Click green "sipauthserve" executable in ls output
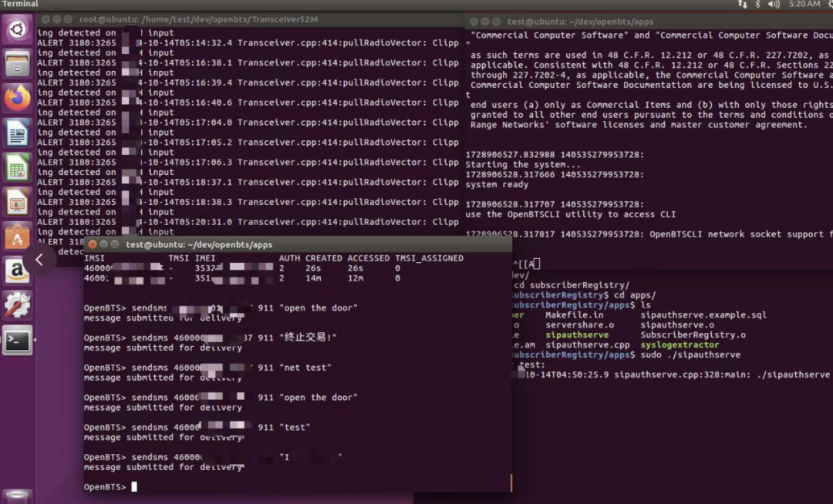 pyautogui.click(x=577, y=334)
